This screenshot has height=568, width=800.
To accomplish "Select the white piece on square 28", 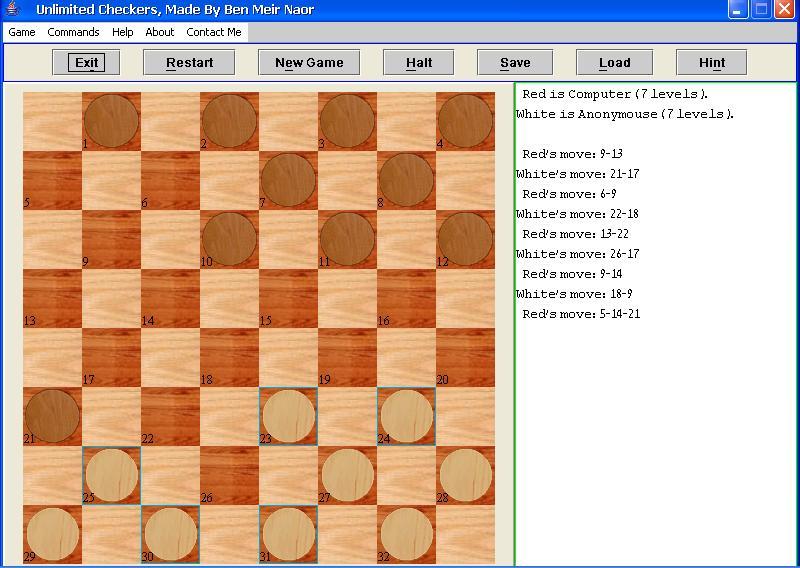I will pyautogui.click(x=465, y=475).
